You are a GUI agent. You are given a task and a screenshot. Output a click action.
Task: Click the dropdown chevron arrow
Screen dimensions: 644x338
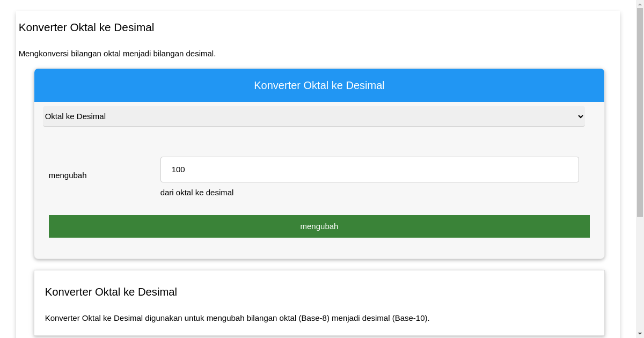coord(580,116)
